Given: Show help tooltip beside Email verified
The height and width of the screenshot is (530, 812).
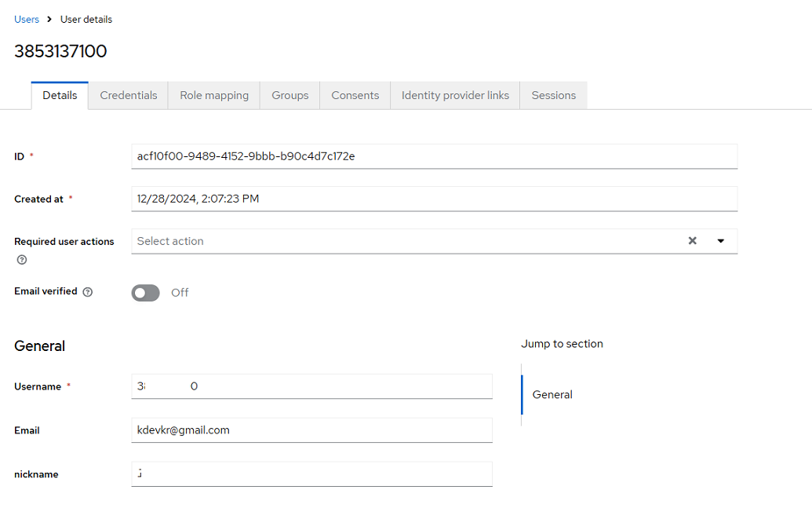Looking at the screenshot, I should [x=88, y=292].
